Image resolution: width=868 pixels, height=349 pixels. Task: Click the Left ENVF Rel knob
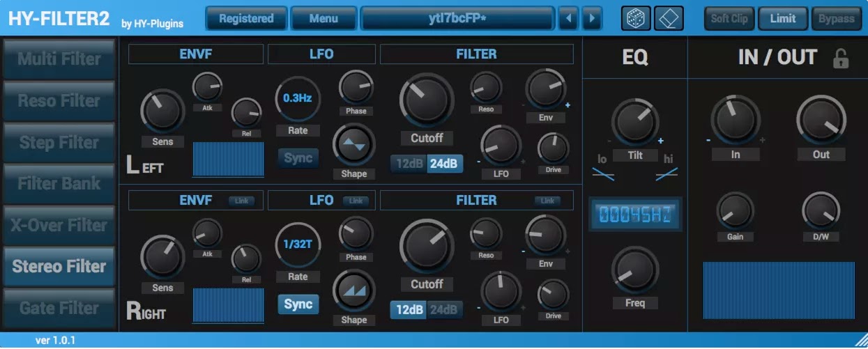pos(246,113)
